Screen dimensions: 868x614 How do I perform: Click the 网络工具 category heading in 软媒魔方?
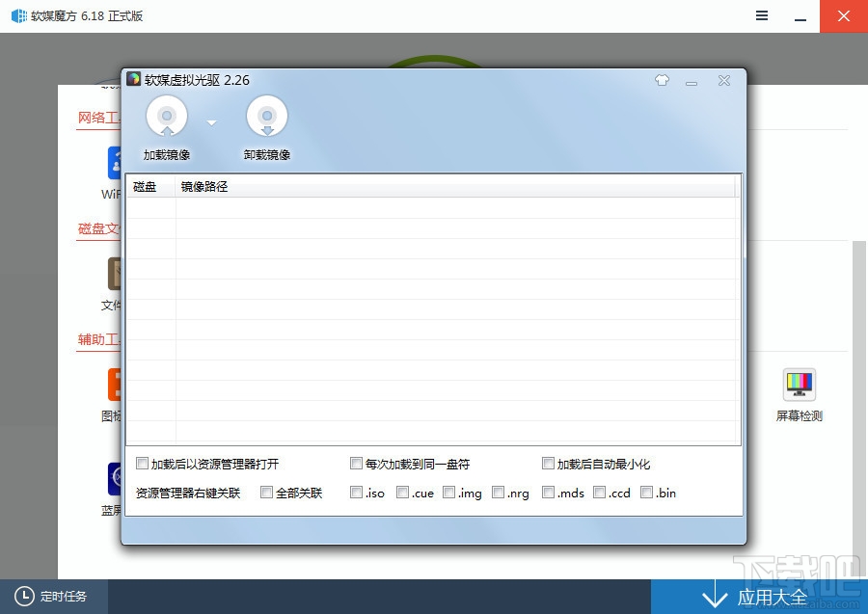pyautogui.click(x=98, y=118)
